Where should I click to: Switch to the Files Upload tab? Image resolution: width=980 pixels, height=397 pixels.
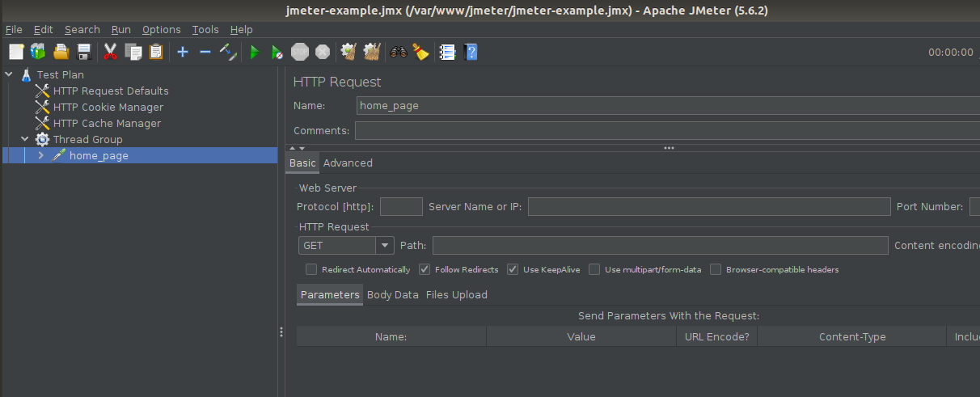point(457,294)
